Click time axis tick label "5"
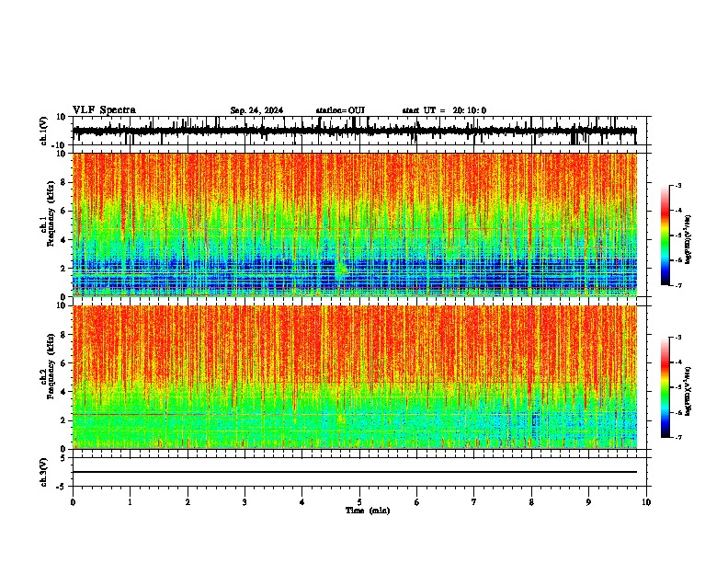 point(359,502)
